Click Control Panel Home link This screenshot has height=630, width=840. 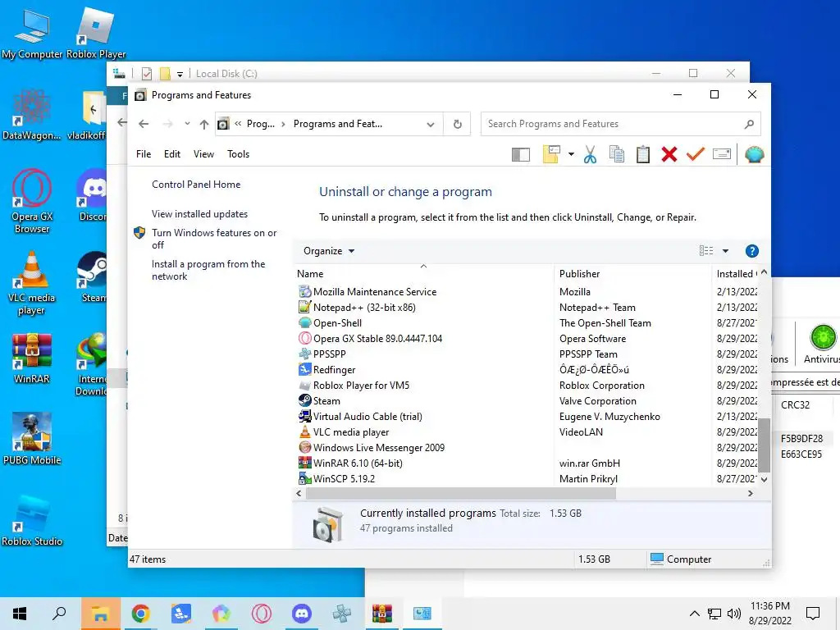point(196,185)
